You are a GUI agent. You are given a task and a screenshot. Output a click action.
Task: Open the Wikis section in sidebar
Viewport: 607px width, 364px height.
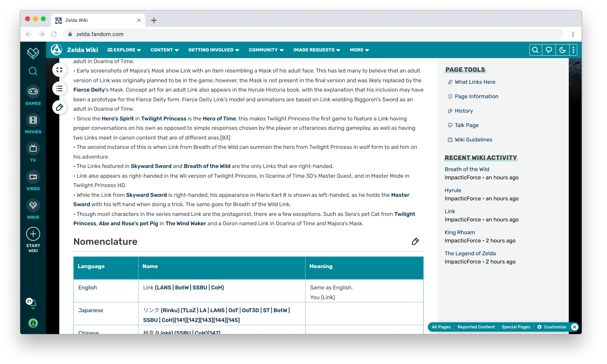tap(33, 209)
